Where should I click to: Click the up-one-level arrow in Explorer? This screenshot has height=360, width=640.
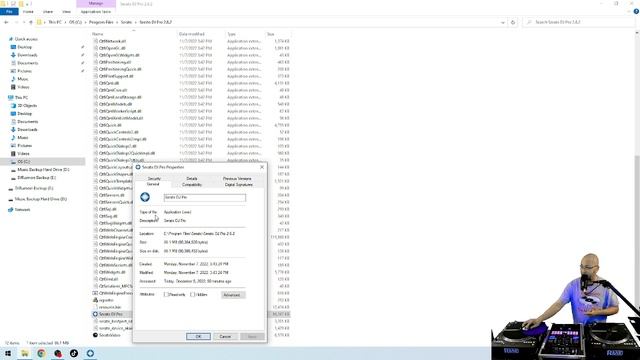click(31, 22)
